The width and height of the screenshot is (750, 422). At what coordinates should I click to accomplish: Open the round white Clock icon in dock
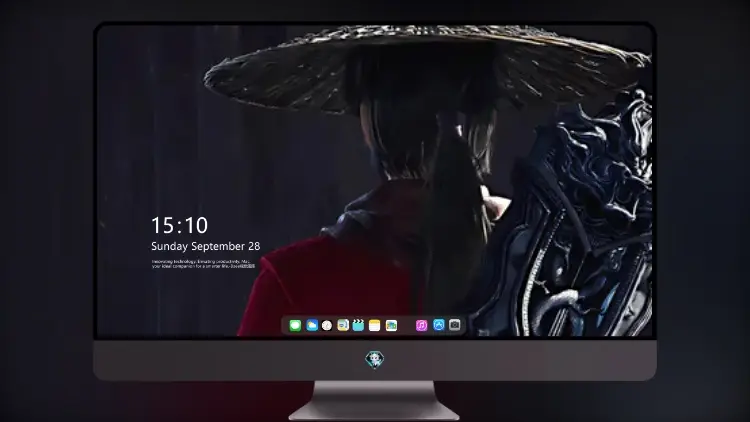point(327,326)
